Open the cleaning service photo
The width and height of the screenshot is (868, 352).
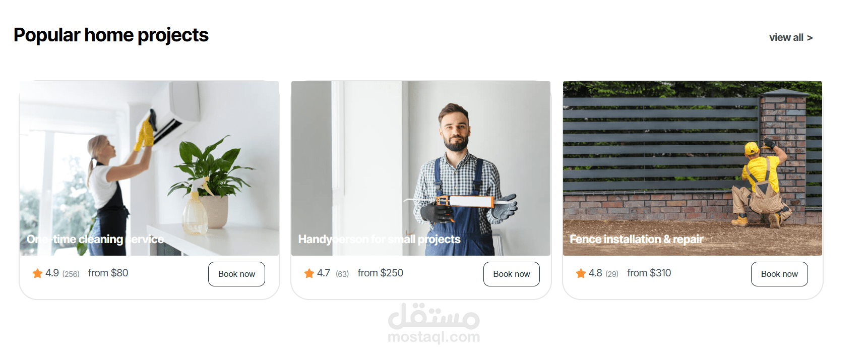pos(149,168)
